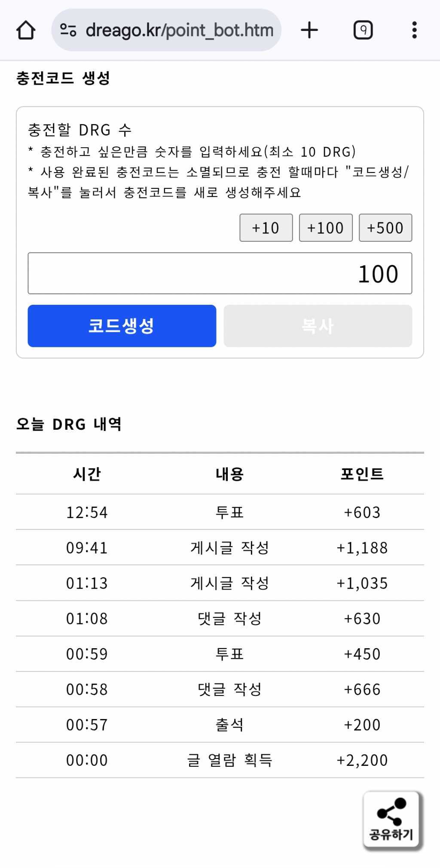
Task: Tap the browser home icon
Action: [26, 30]
